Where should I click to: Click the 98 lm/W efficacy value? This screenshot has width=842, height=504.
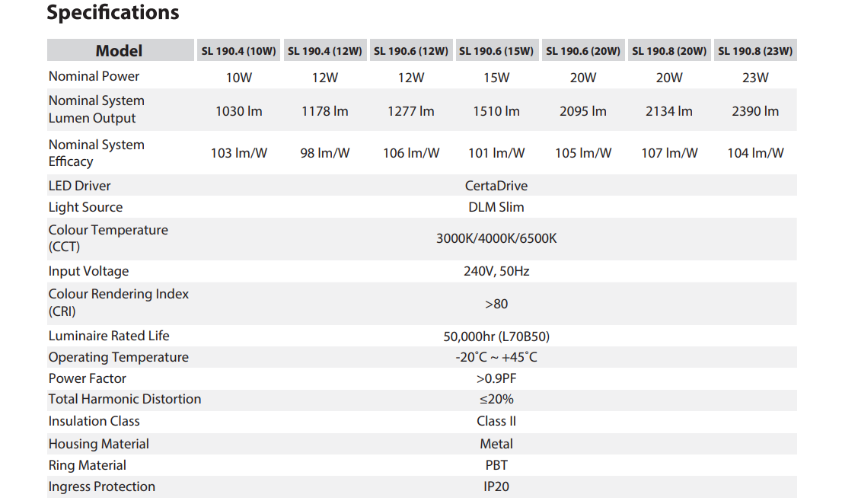pyautogui.click(x=325, y=153)
